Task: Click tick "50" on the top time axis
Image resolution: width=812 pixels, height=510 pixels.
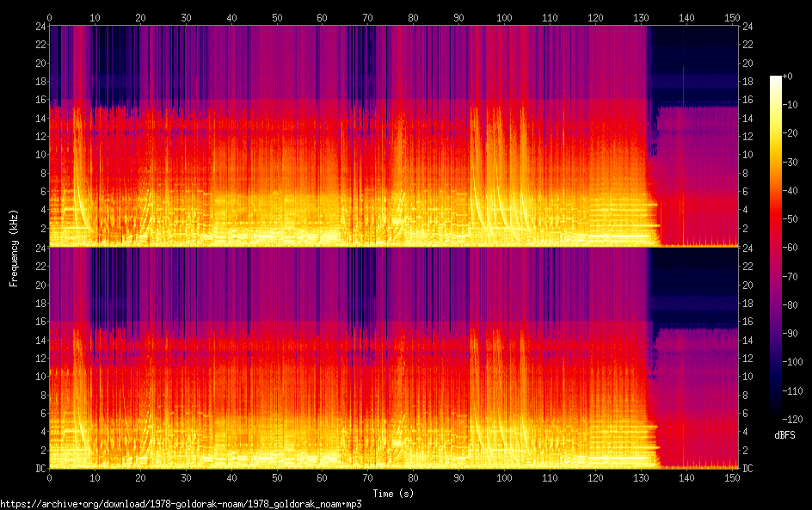Action: [277, 18]
